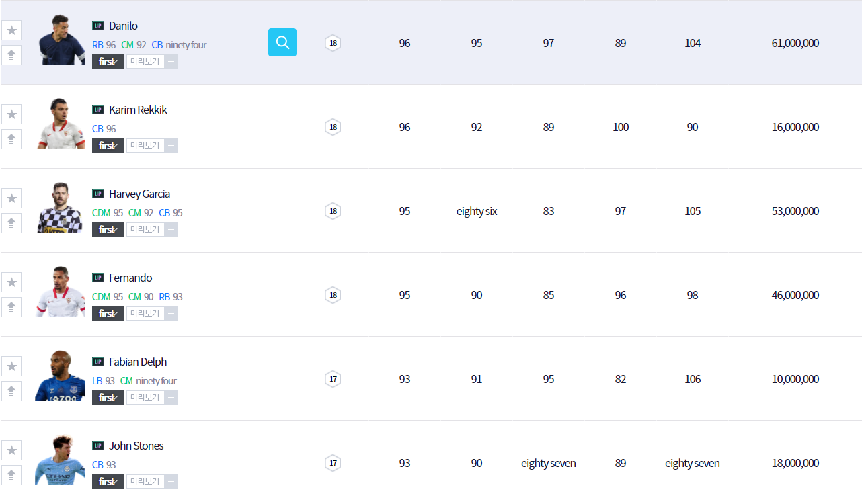Toggle favorite star for Karim Rekkik
This screenshot has height=504, width=864.
coord(11,114)
